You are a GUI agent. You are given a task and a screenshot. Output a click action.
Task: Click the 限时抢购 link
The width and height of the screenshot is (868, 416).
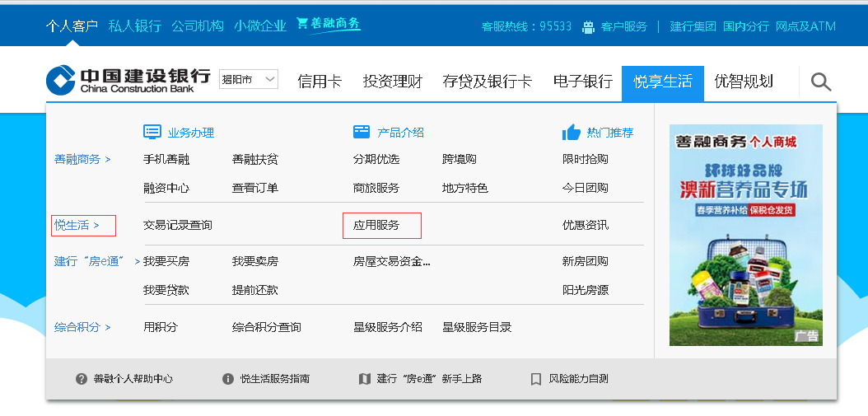pos(586,159)
